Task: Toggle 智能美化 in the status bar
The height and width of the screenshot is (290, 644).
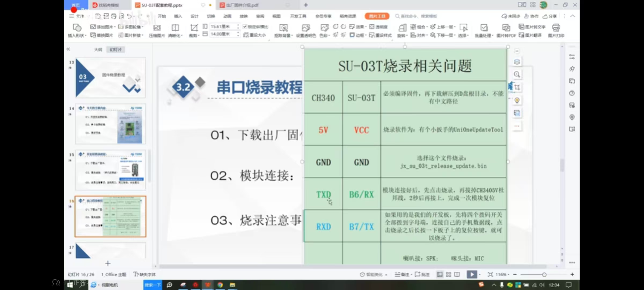Action: pyautogui.click(x=373, y=274)
